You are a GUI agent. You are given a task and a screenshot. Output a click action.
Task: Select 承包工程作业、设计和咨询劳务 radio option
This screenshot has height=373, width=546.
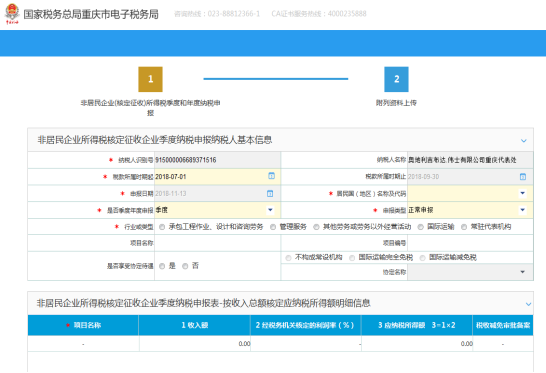coord(162,227)
